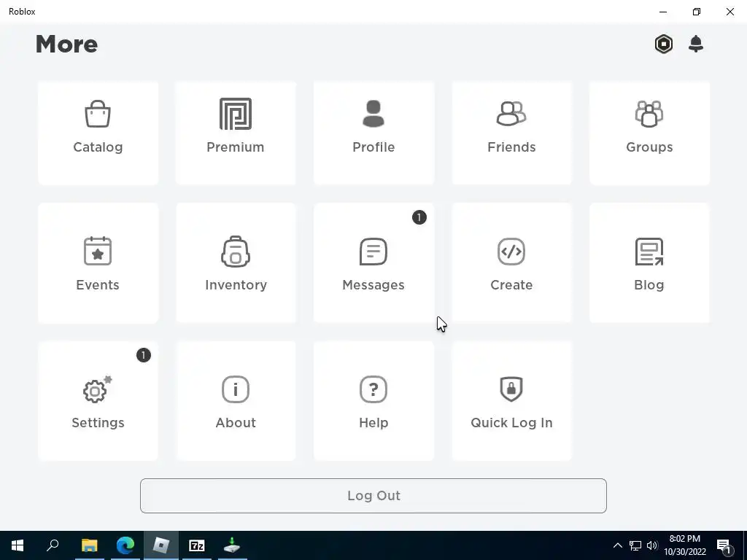
Task: Click the network tray icon
Action: [x=635, y=545]
